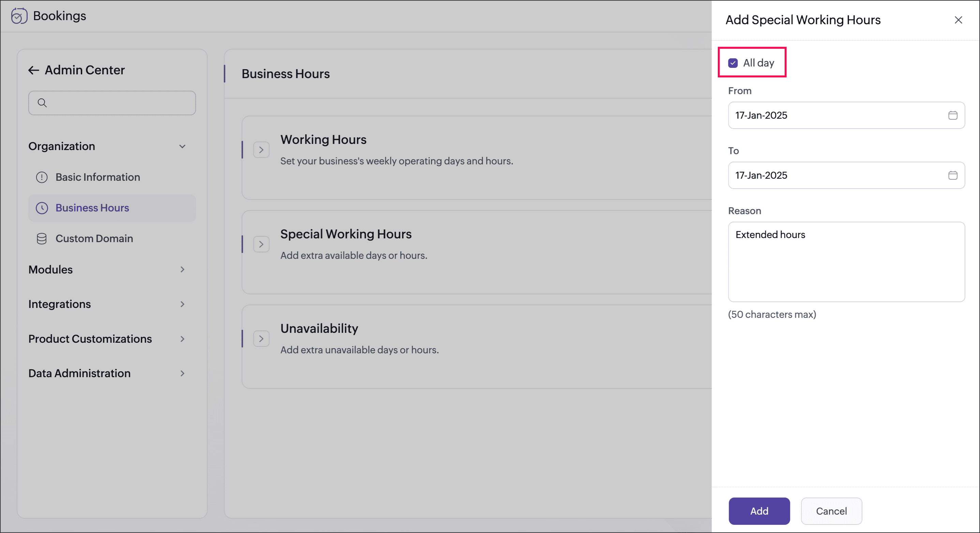Expand the Unavailability card chevron

click(x=261, y=339)
